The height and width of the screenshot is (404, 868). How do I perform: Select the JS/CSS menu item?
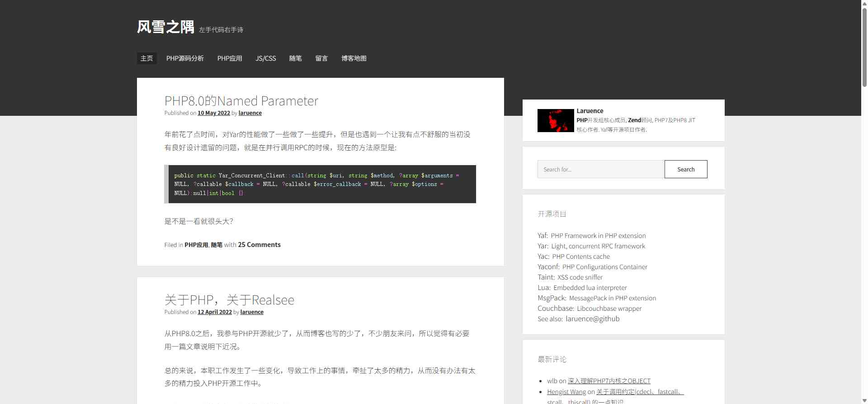click(x=265, y=58)
